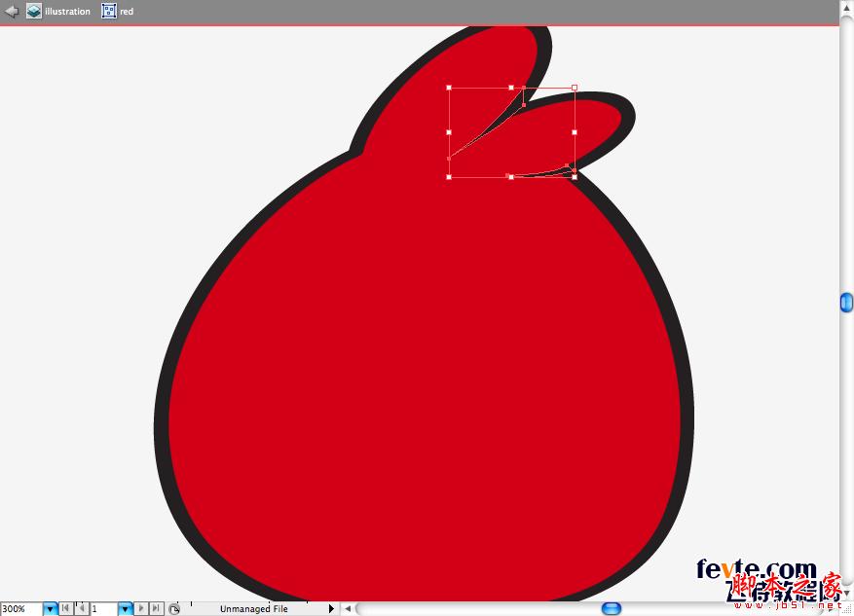Click the illustration layer icon in breadcrumb
The height and width of the screenshot is (616, 854).
pyautogui.click(x=34, y=11)
